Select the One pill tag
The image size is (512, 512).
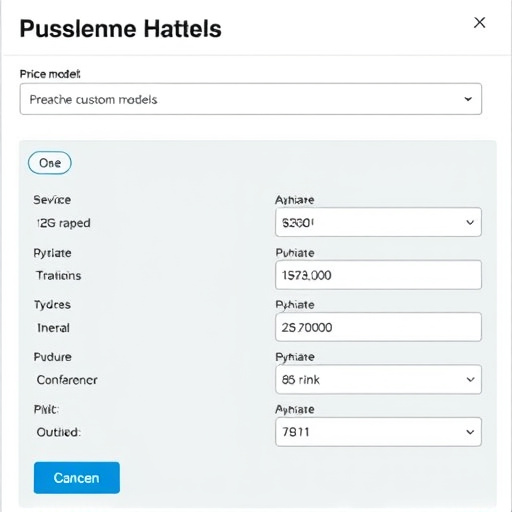click(x=50, y=163)
